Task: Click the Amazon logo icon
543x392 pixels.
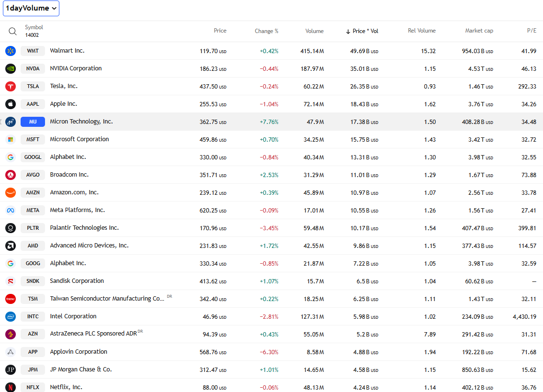Action: coord(11,192)
